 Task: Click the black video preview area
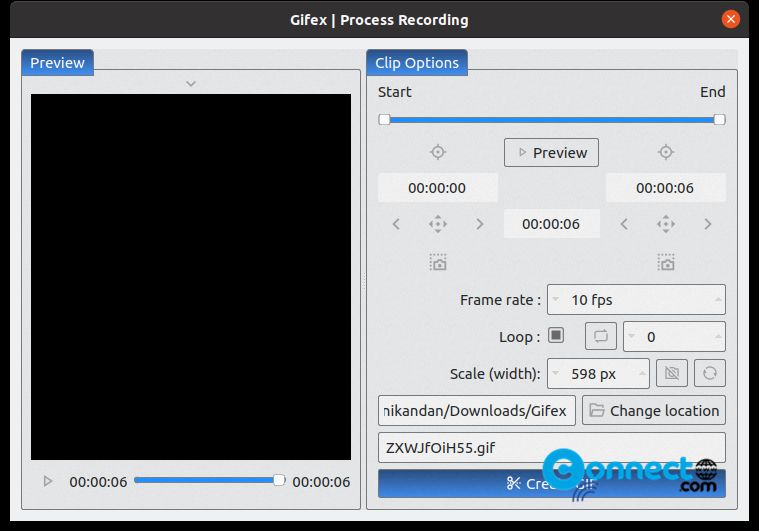pos(191,277)
